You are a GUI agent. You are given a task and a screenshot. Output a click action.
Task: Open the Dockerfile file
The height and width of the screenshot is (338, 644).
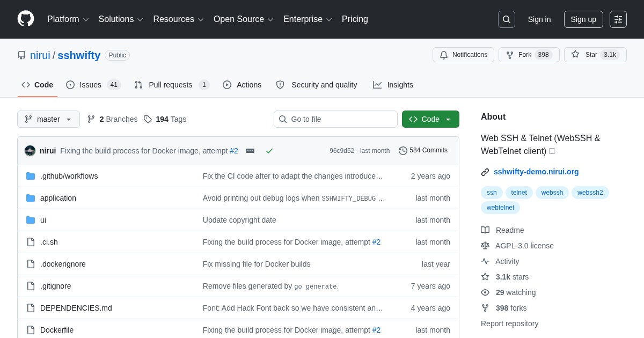[x=57, y=330]
